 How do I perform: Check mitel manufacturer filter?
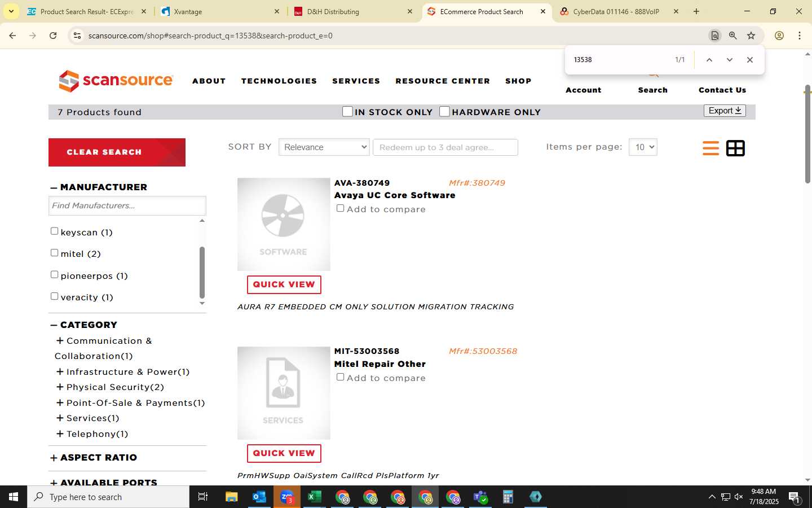pyautogui.click(x=54, y=253)
